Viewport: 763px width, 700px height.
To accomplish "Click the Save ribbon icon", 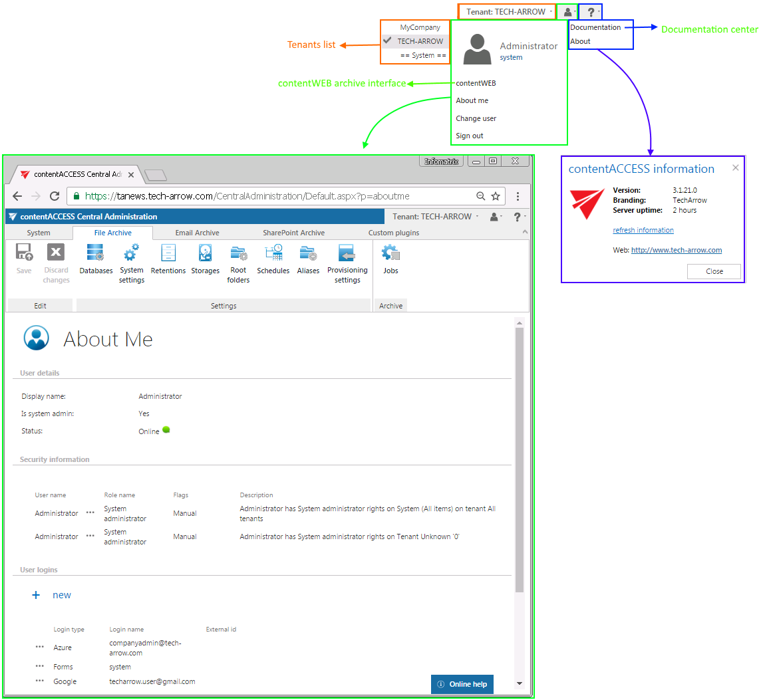I will [x=24, y=260].
